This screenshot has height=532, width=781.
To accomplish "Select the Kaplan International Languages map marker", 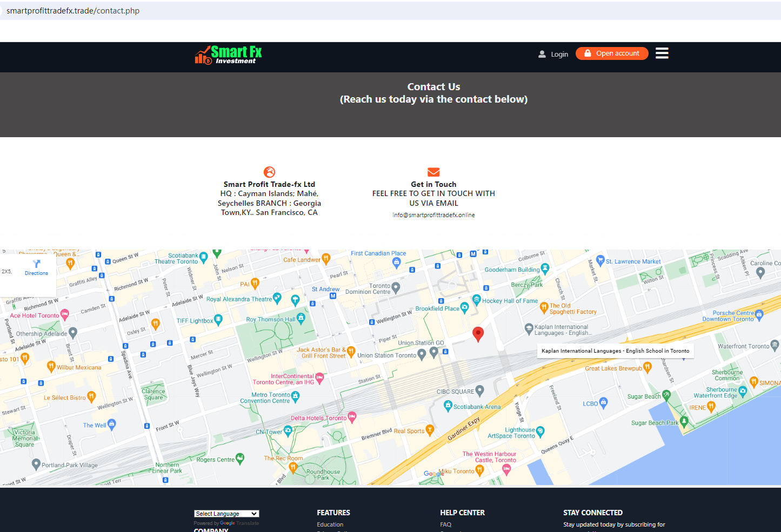I will [529, 328].
